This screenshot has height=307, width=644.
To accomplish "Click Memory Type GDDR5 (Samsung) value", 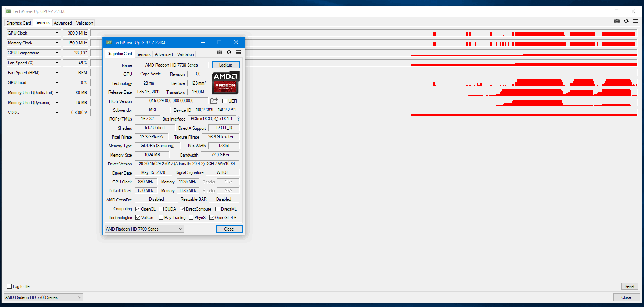I will tap(158, 146).
